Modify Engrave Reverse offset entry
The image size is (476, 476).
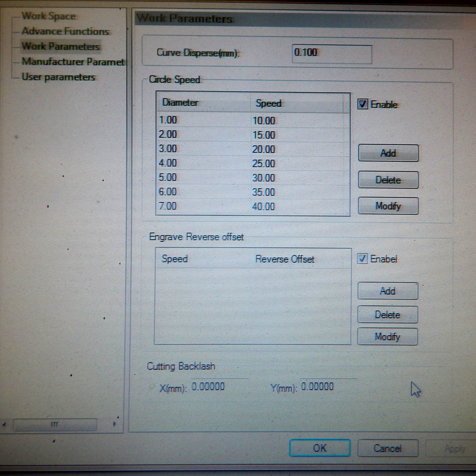pyautogui.click(x=387, y=337)
